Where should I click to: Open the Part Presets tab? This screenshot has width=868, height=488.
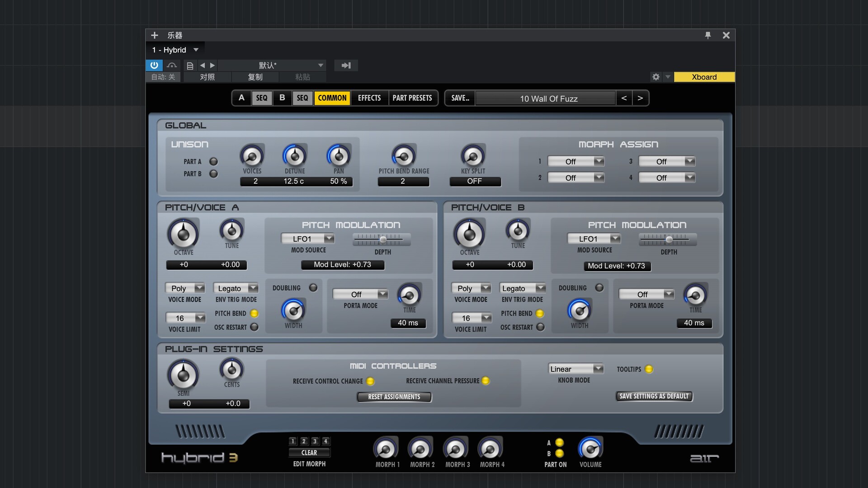tap(412, 98)
